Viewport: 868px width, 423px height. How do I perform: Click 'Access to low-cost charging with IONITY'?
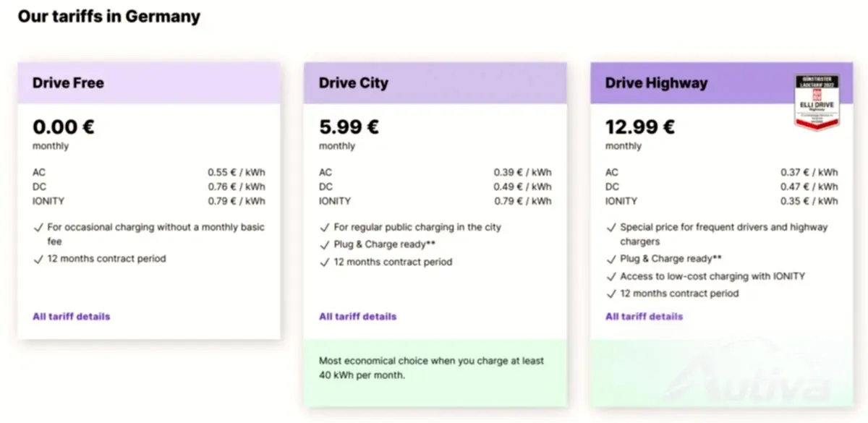click(712, 276)
